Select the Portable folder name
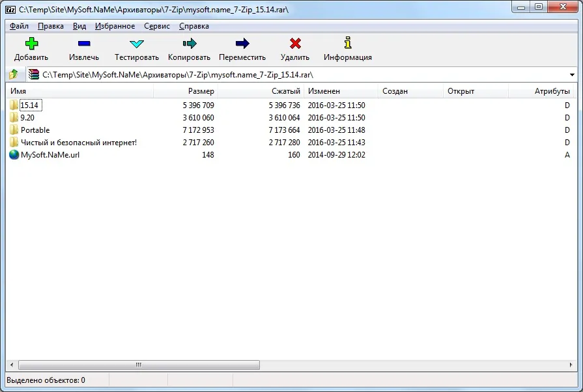The image size is (583, 392). tap(35, 130)
